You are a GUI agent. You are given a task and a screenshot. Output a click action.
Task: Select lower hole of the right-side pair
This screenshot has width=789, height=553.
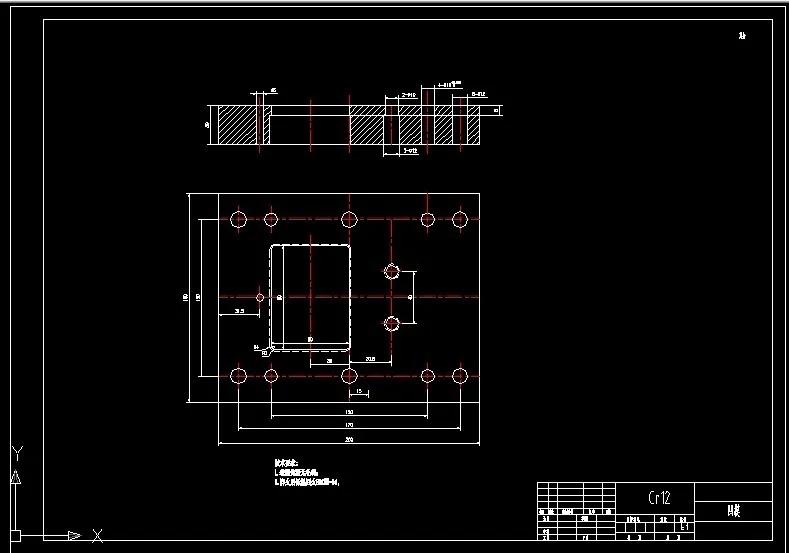point(391,323)
